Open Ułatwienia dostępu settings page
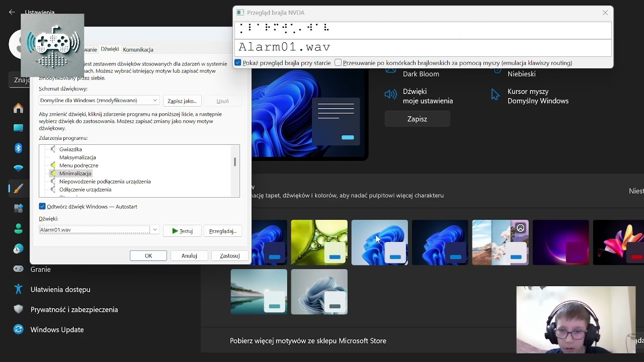Image resolution: width=644 pixels, height=362 pixels. tap(60, 290)
